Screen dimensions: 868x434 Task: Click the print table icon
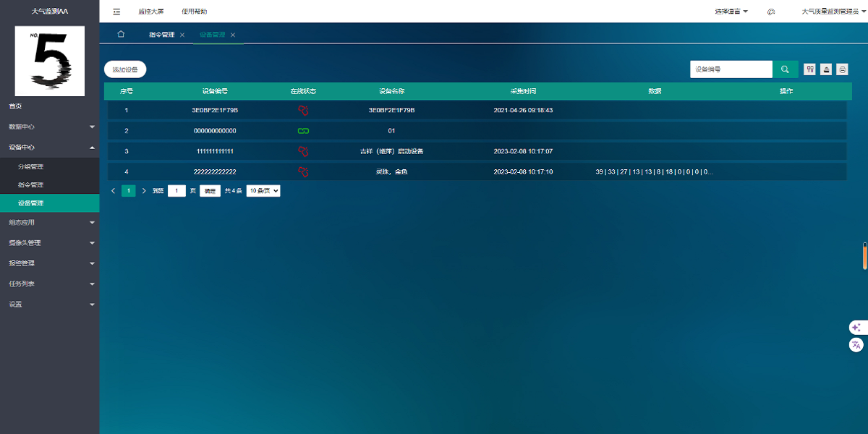tap(842, 69)
